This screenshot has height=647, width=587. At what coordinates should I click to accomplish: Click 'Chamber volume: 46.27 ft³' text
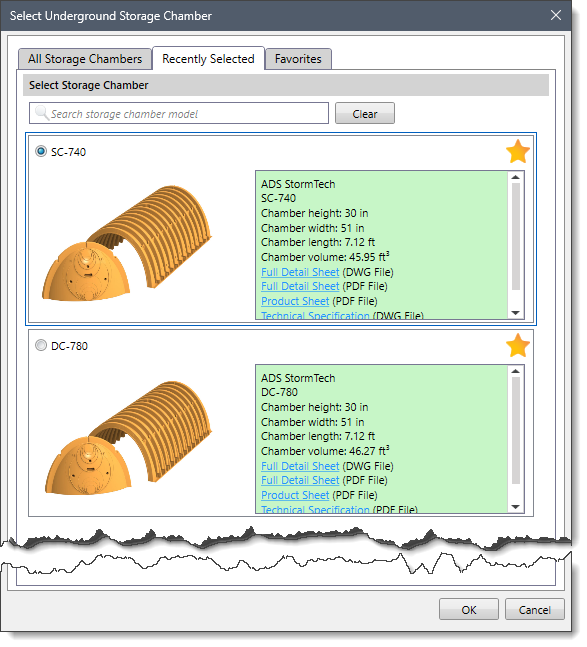click(x=325, y=450)
